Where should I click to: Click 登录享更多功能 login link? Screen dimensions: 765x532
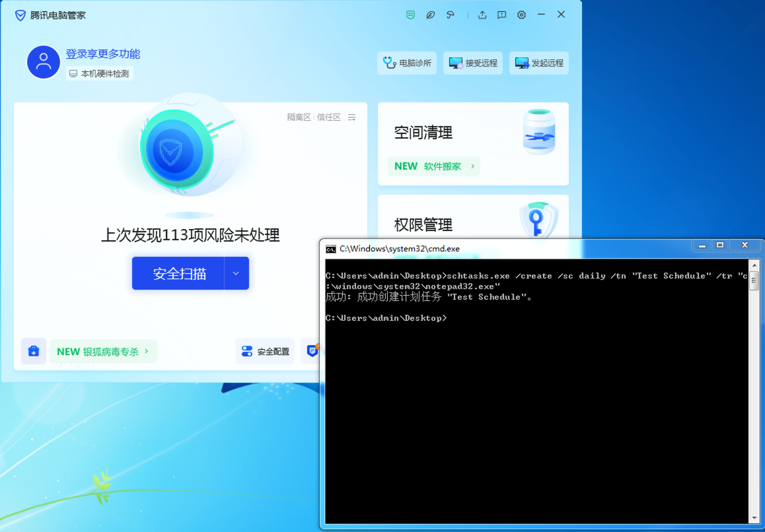[x=103, y=54]
